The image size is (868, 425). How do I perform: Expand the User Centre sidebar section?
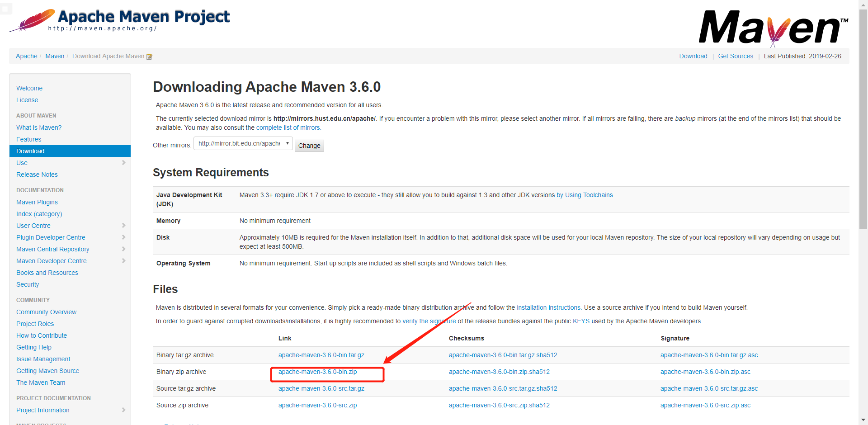point(123,225)
